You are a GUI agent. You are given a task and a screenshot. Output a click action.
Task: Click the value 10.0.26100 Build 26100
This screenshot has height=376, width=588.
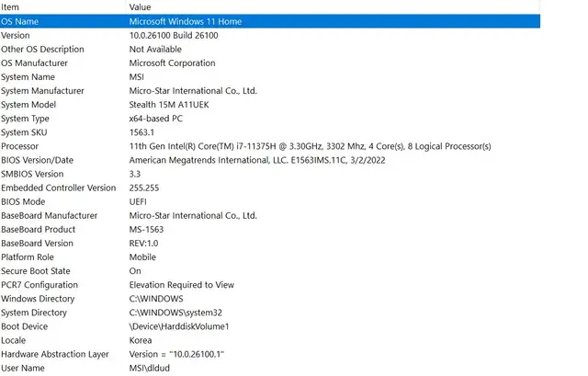click(174, 35)
